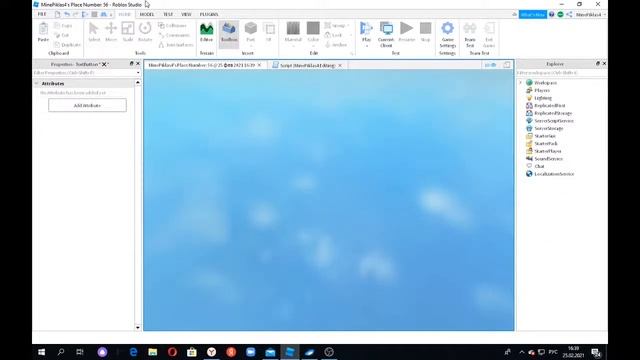Select SoundService in Explorer
The height and width of the screenshot is (360, 640).
(x=548, y=159)
